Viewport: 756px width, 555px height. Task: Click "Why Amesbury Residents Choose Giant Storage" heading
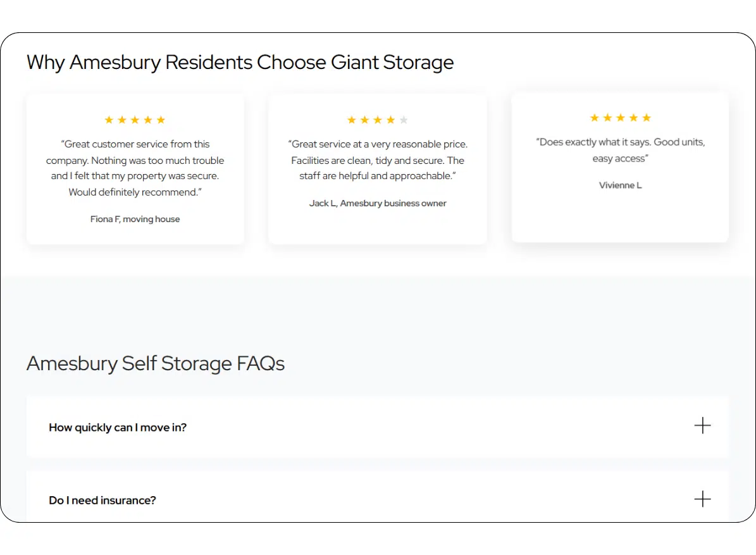[240, 63]
